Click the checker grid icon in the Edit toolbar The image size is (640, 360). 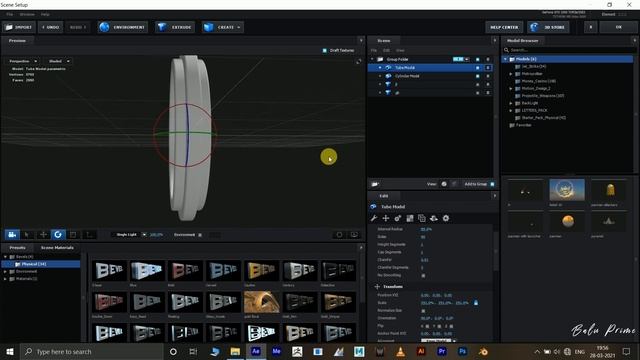pyautogui.click(x=410, y=218)
